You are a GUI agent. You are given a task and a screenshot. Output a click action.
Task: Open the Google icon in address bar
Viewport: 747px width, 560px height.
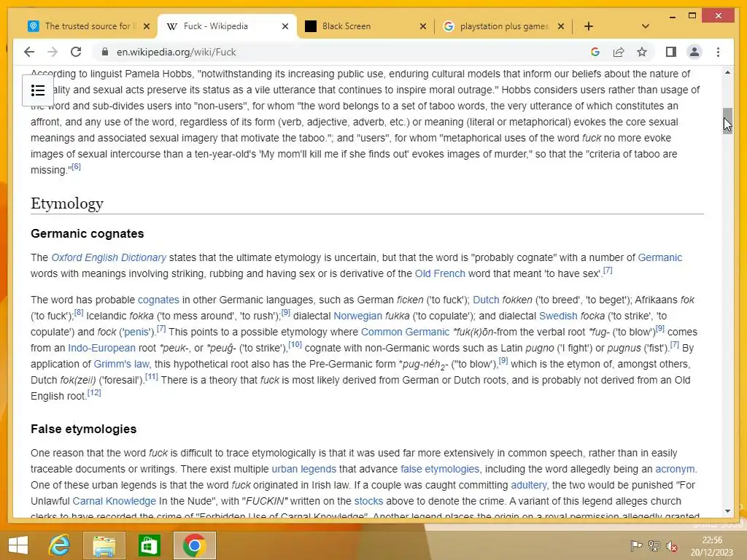click(595, 52)
